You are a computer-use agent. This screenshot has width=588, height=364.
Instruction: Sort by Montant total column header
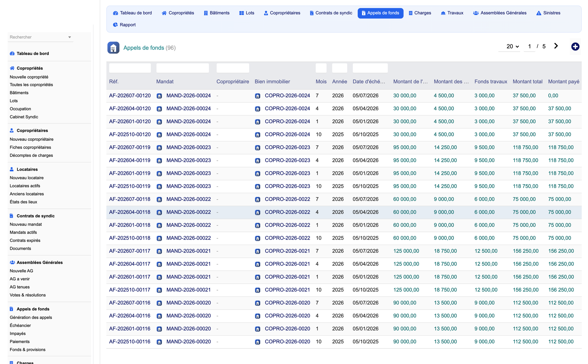click(x=528, y=82)
